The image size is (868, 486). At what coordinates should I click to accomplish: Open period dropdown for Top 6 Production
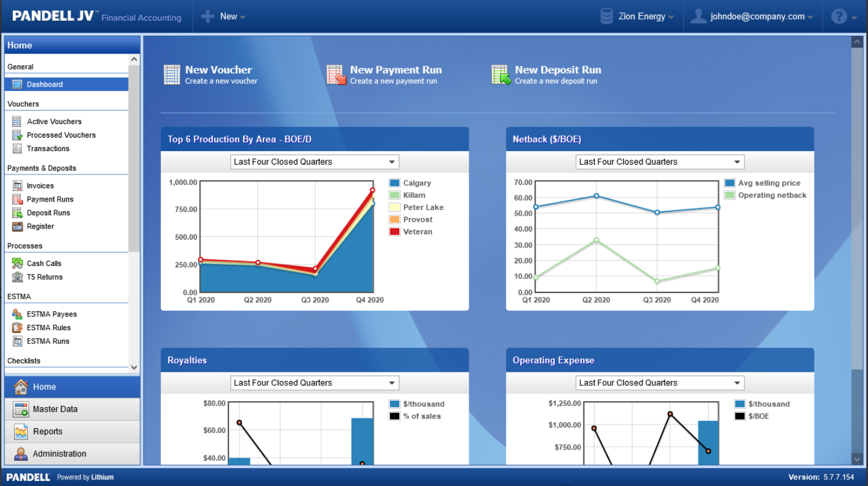pos(315,162)
